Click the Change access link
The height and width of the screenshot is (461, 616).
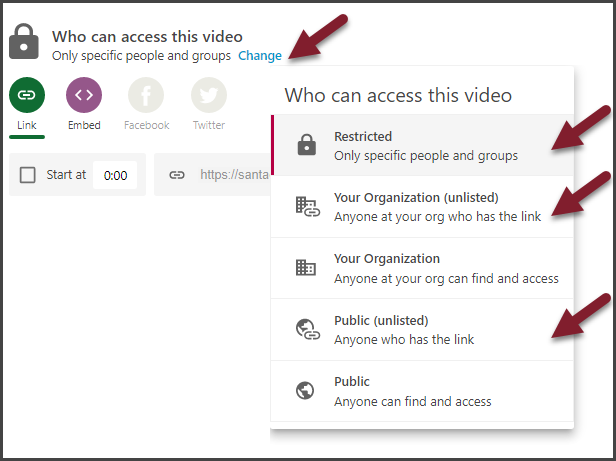[260, 56]
